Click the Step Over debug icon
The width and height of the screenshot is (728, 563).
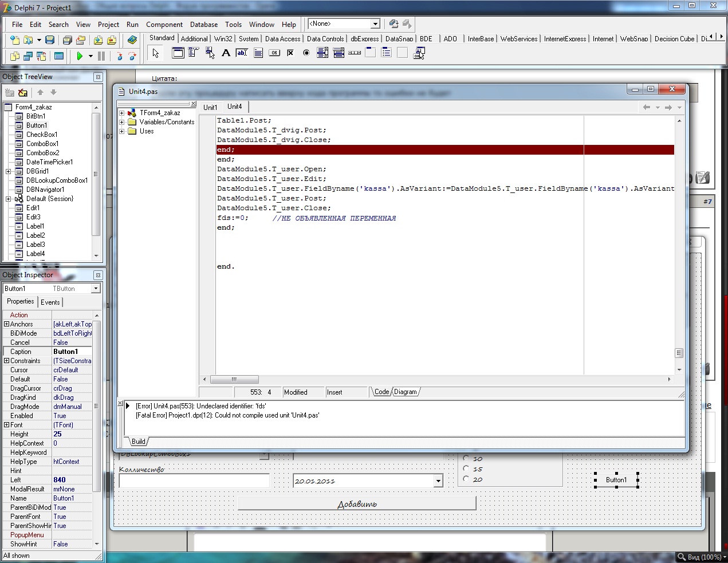[x=132, y=56]
